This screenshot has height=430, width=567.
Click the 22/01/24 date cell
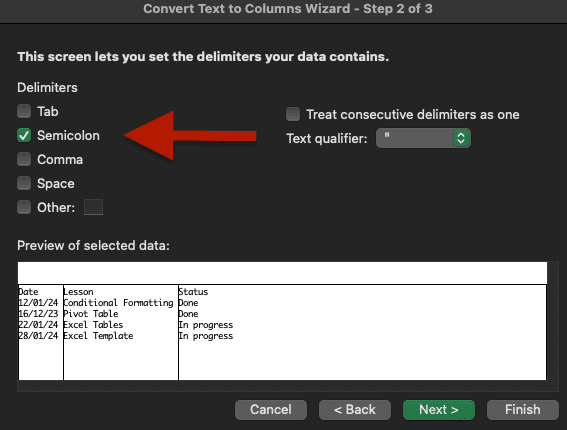coord(38,325)
